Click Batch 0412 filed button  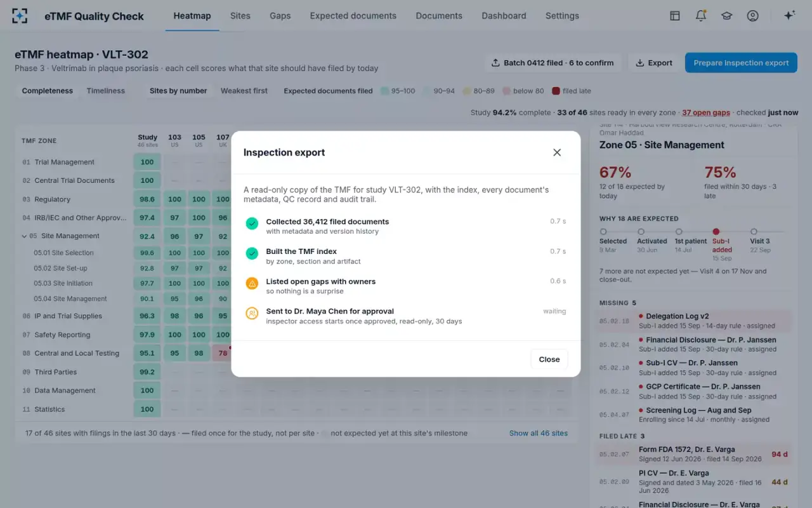pos(553,63)
